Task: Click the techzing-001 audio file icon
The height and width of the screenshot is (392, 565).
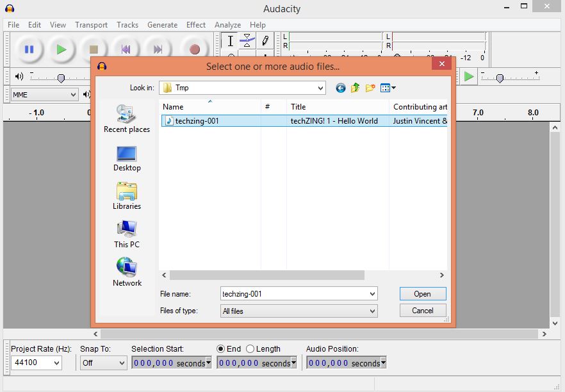Action: tap(168, 121)
